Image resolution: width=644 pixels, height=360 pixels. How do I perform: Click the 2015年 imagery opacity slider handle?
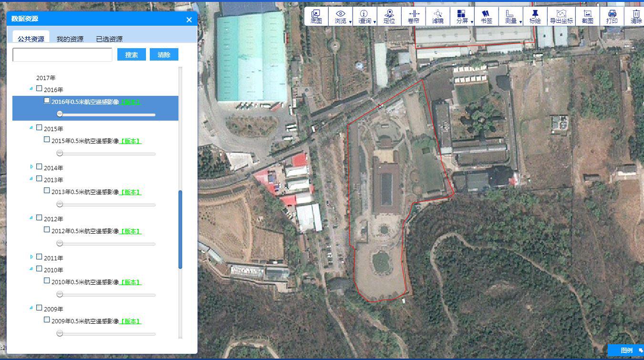pyautogui.click(x=60, y=153)
